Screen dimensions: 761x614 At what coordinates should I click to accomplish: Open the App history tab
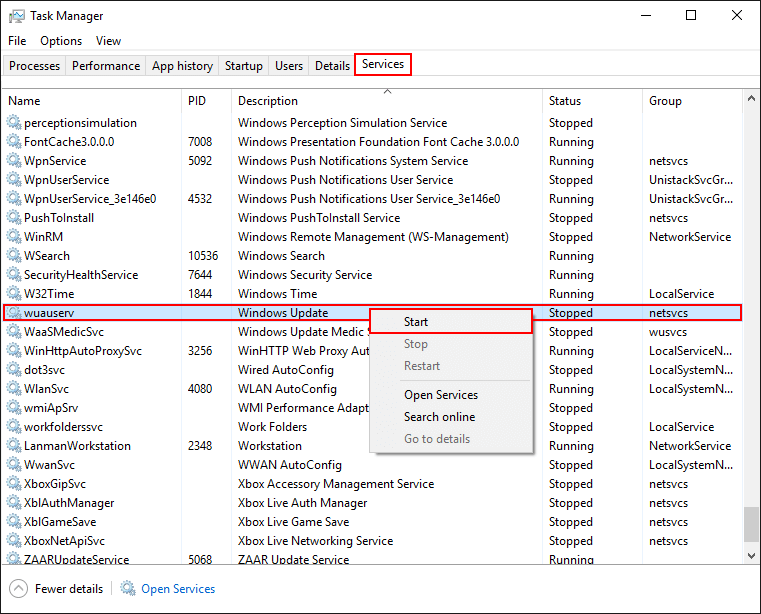tap(182, 66)
